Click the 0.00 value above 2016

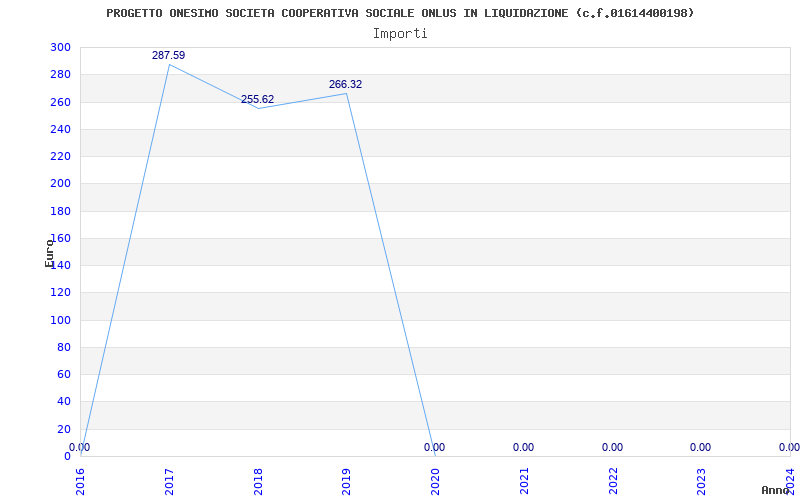80,447
